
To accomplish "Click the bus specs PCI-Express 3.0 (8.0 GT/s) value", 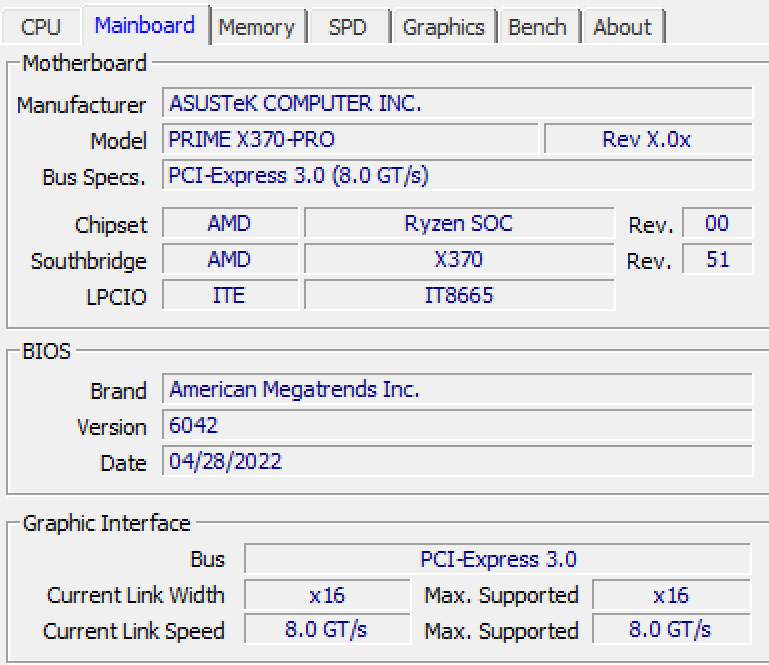I will (457, 175).
